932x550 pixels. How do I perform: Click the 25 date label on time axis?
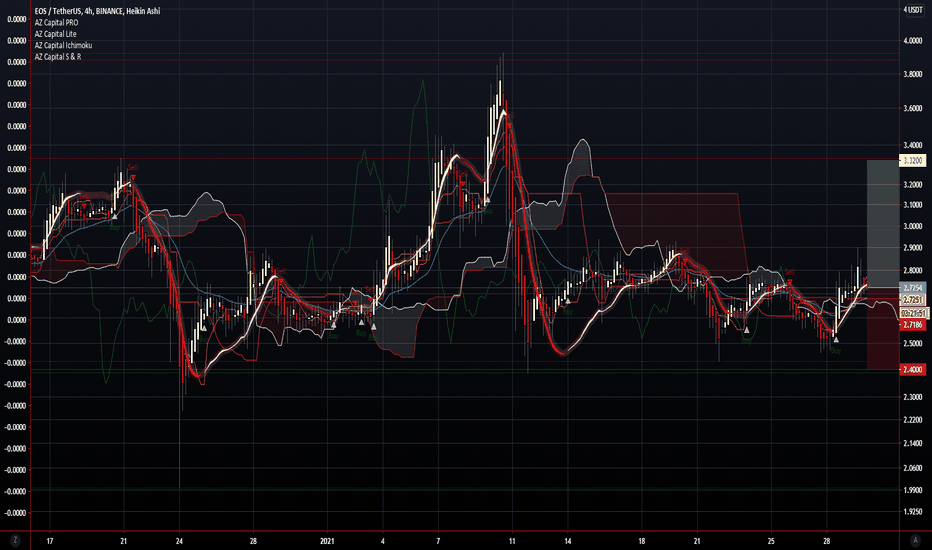pos(771,541)
